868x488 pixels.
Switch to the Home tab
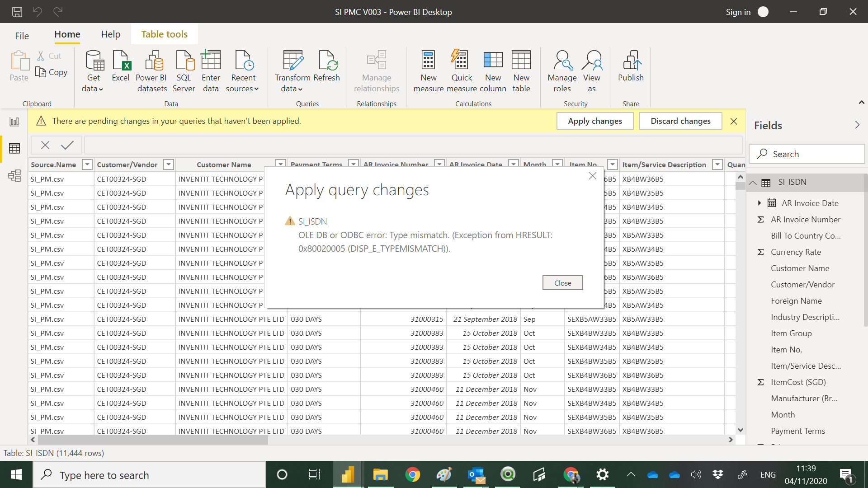click(67, 34)
